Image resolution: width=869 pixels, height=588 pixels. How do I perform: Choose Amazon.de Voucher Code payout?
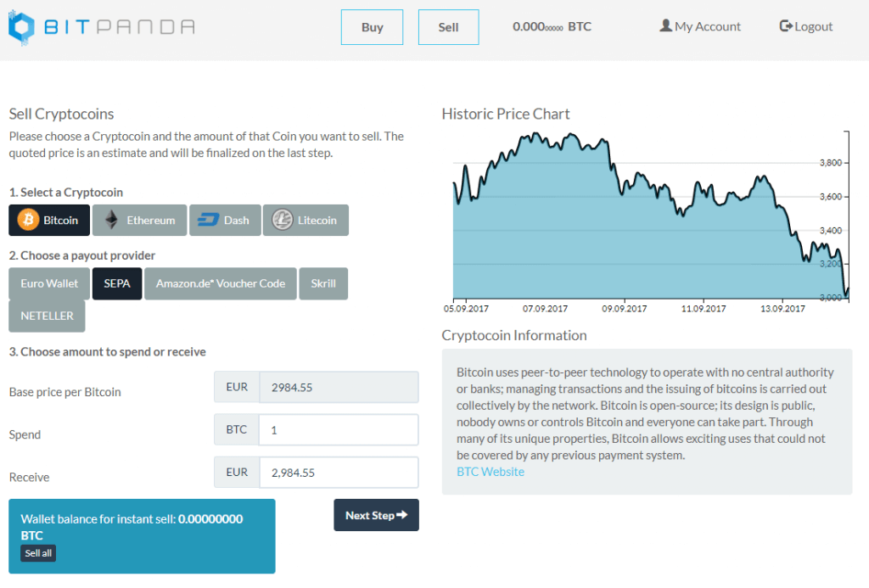point(221,283)
